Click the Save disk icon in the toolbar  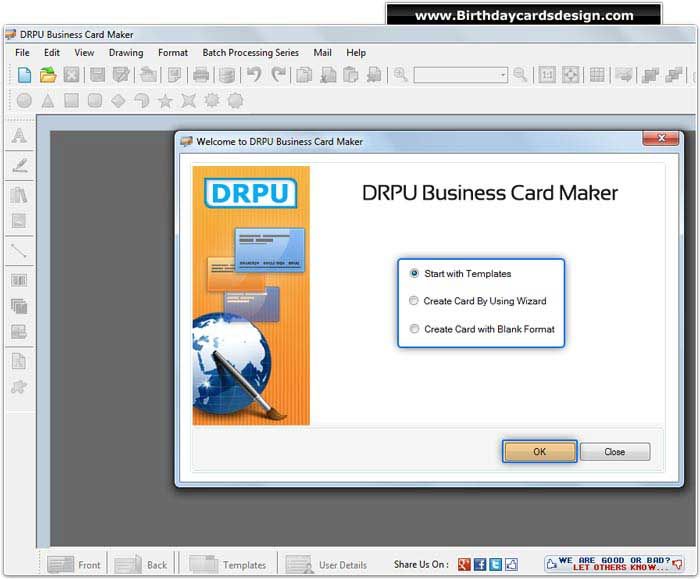coord(97,75)
